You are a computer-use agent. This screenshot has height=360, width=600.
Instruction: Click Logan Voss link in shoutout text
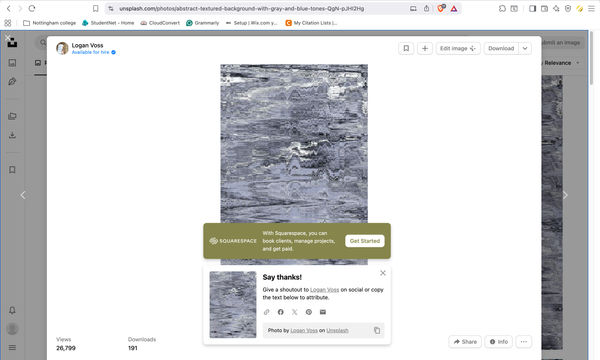(324, 290)
